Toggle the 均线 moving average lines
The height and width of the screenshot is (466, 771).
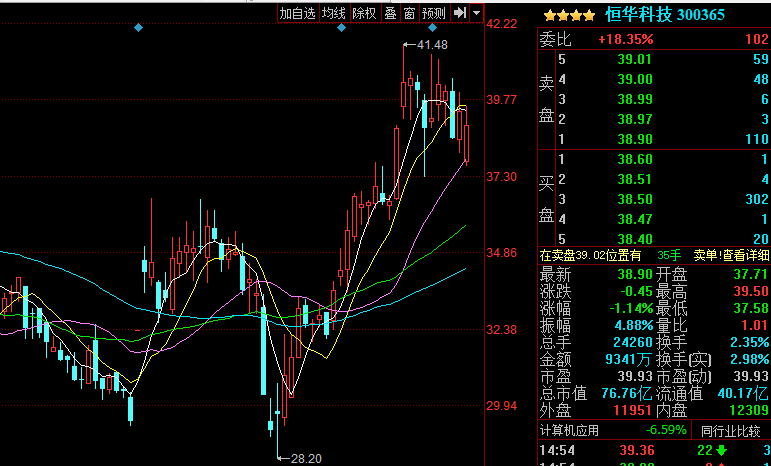click(333, 13)
